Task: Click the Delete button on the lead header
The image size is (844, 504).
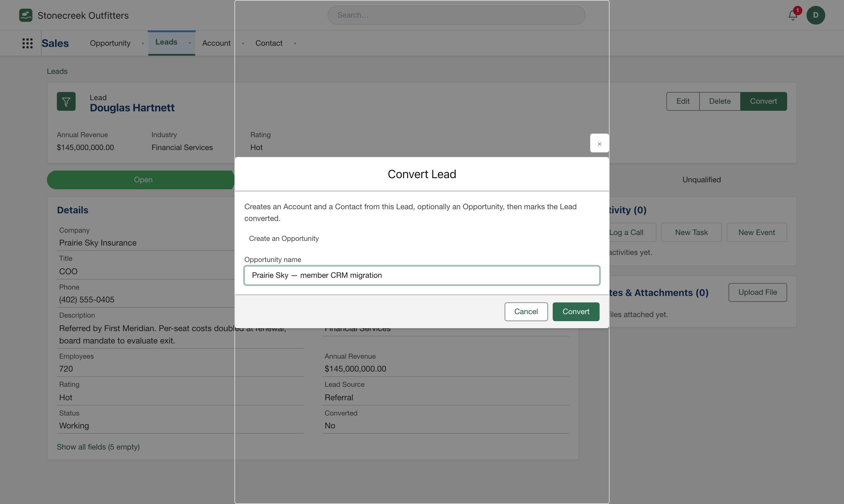Action: [x=720, y=101]
